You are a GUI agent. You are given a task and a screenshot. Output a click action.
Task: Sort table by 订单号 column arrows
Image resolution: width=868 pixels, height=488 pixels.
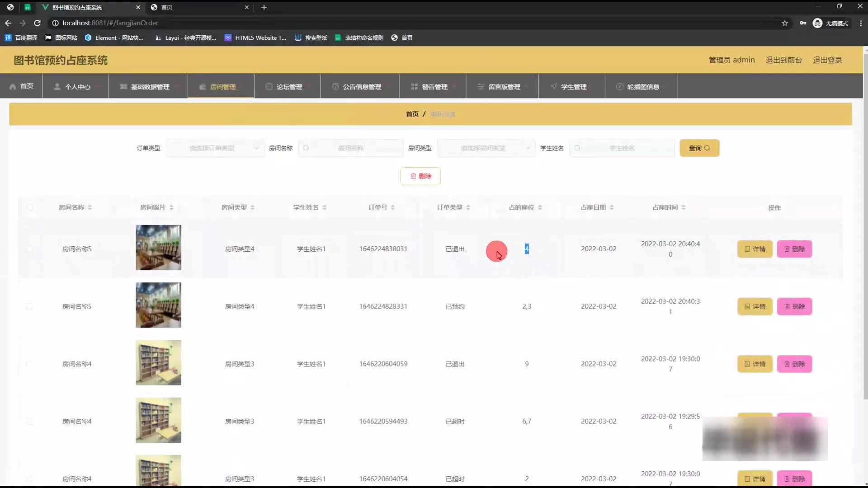pyautogui.click(x=393, y=207)
